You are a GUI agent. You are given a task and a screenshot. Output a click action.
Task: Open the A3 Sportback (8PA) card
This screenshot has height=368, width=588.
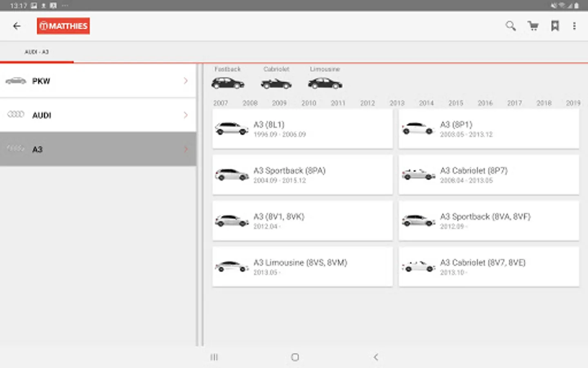[x=303, y=175]
